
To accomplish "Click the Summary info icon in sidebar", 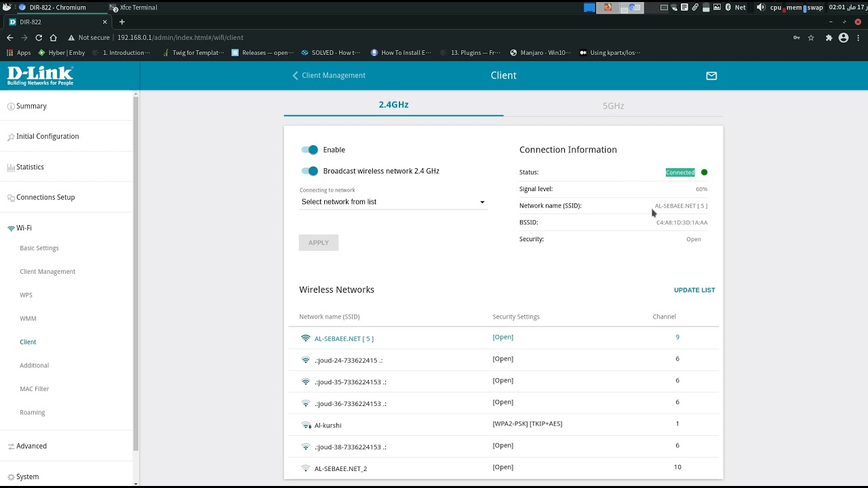I will pyautogui.click(x=11, y=106).
